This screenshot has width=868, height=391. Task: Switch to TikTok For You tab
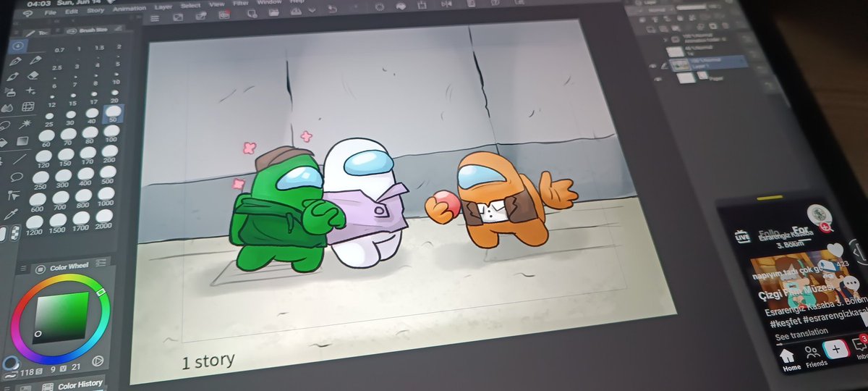(x=801, y=231)
